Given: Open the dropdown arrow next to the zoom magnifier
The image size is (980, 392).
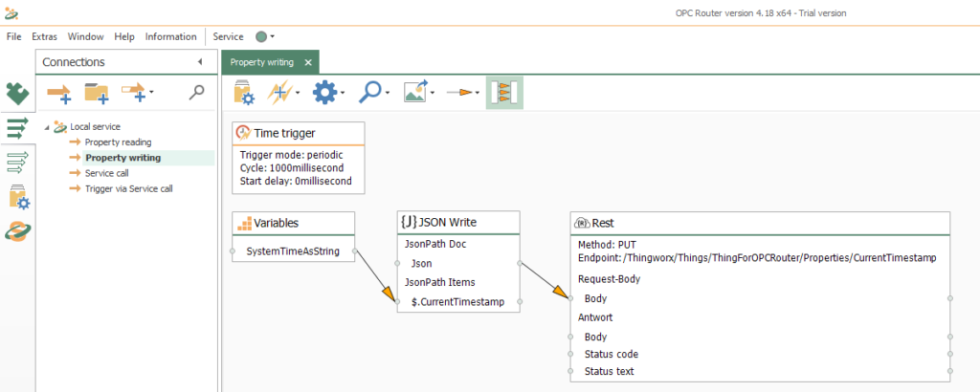Looking at the screenshot, I should tap(390, 94).
